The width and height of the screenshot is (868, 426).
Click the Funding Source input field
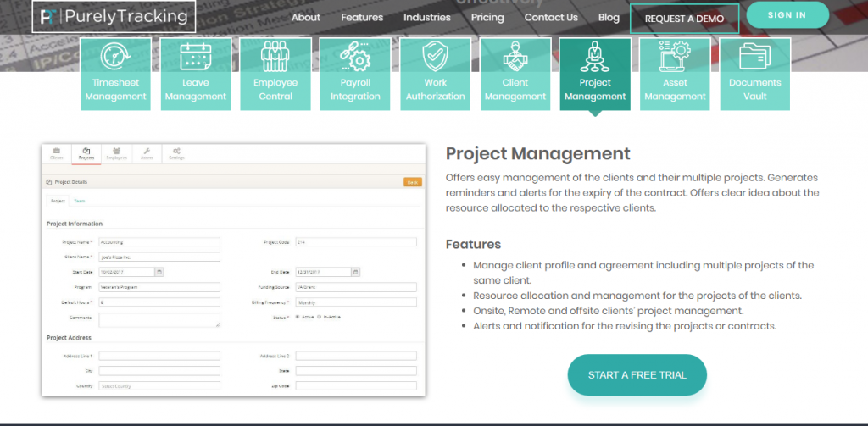(x=356, y=288)
